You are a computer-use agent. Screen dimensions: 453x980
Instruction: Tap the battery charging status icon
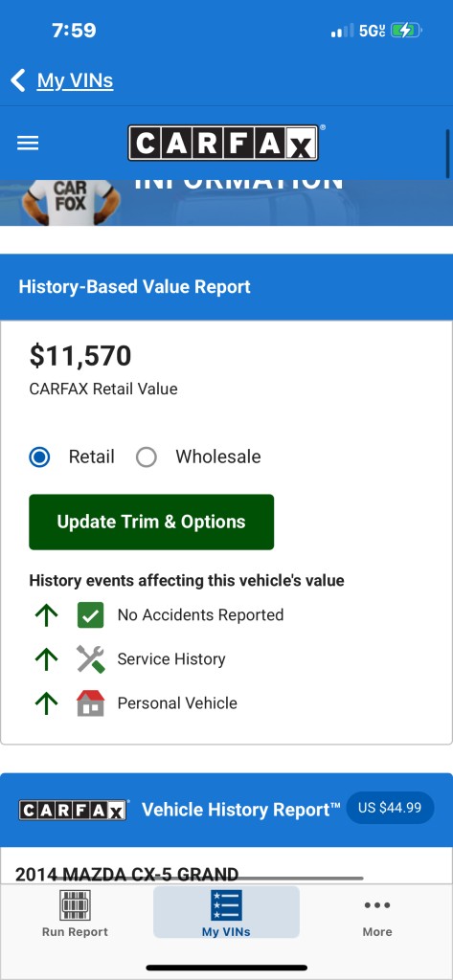click(407, 30)
